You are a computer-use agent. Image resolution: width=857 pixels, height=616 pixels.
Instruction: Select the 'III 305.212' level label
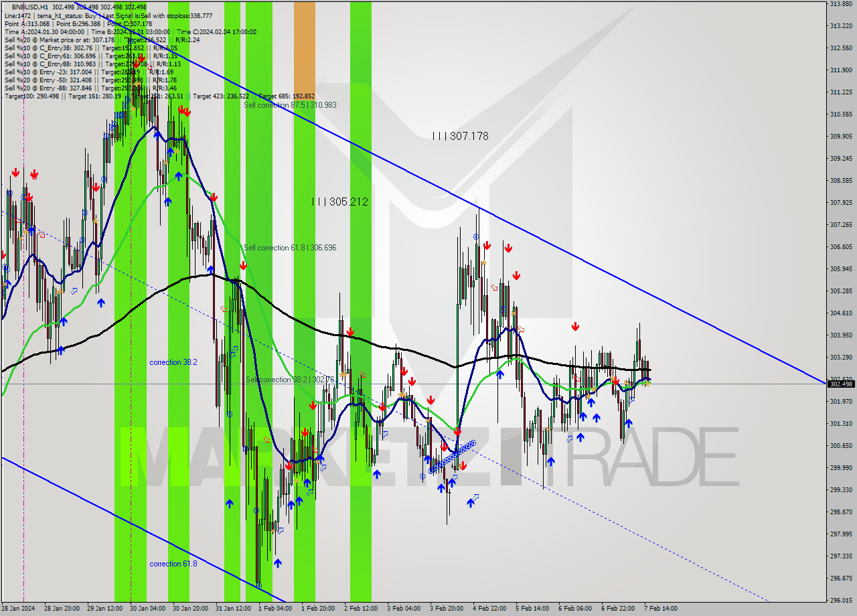[339, 202]
